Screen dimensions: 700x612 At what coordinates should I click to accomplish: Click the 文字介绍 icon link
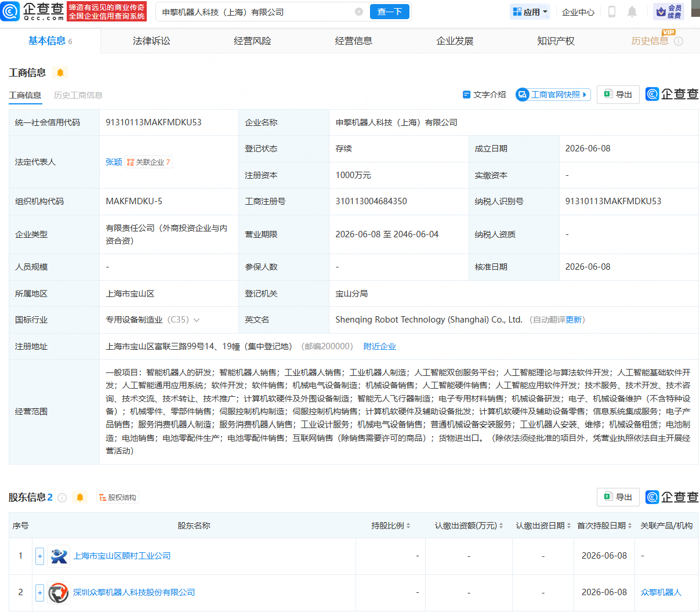tap(484, 95)
